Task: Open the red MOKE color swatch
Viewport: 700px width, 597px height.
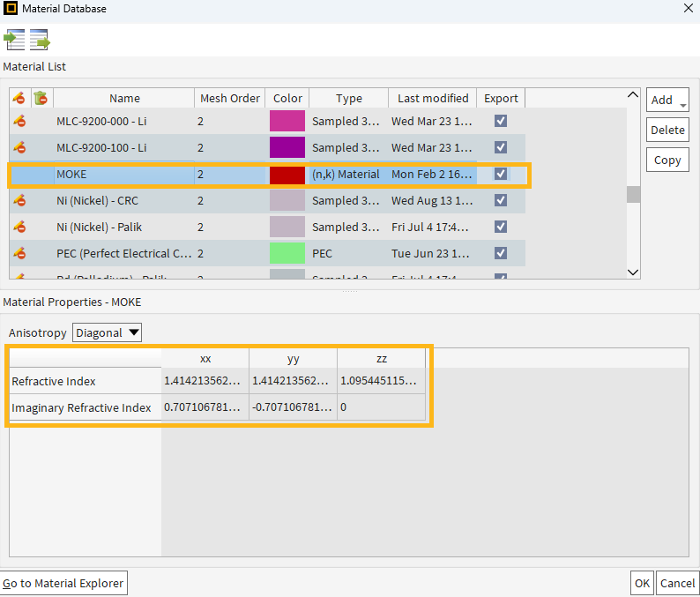Action: tap(287, 174)
